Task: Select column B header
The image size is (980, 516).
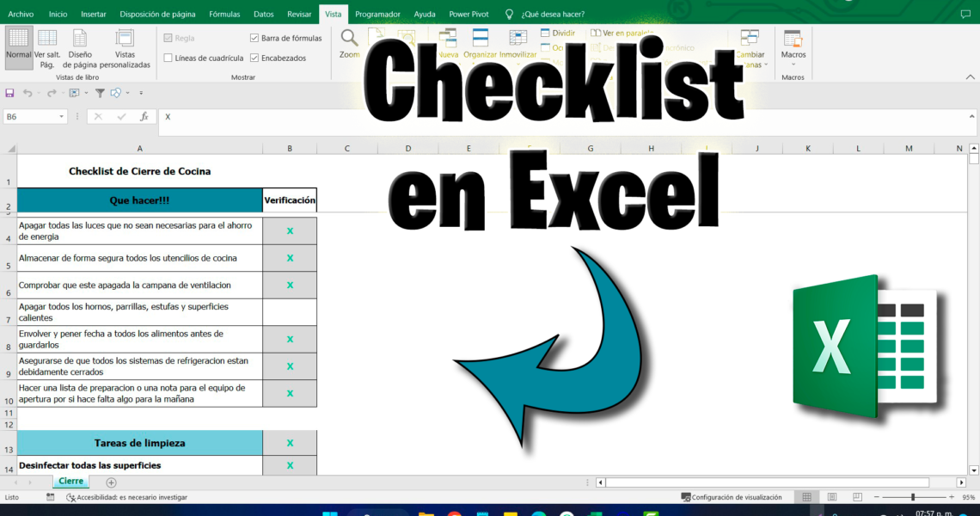Action: point(290,148)
